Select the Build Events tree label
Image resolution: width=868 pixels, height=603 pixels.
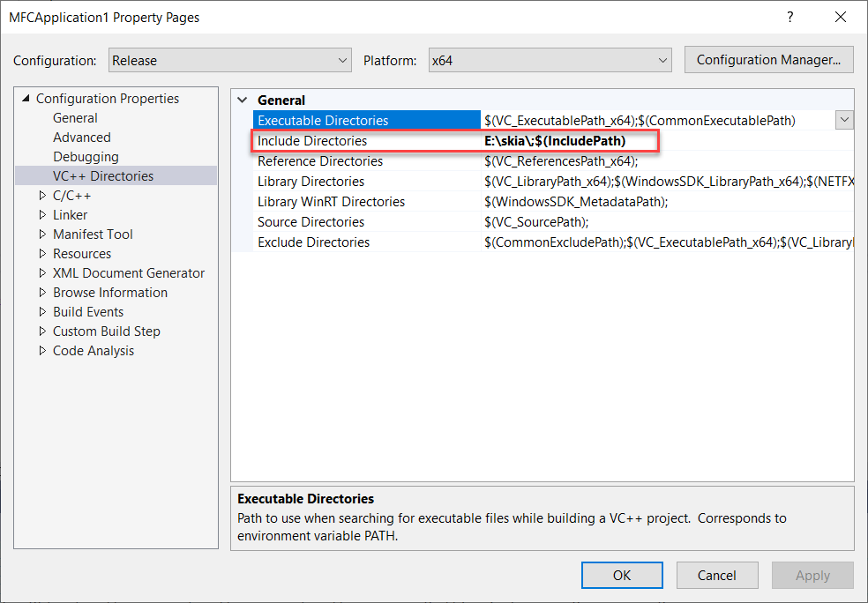88,311
